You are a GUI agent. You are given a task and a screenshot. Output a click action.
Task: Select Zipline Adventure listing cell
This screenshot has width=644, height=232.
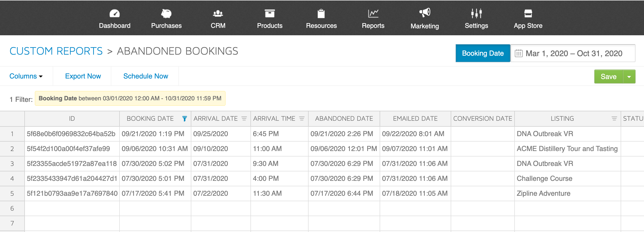(x=567, y=193)
